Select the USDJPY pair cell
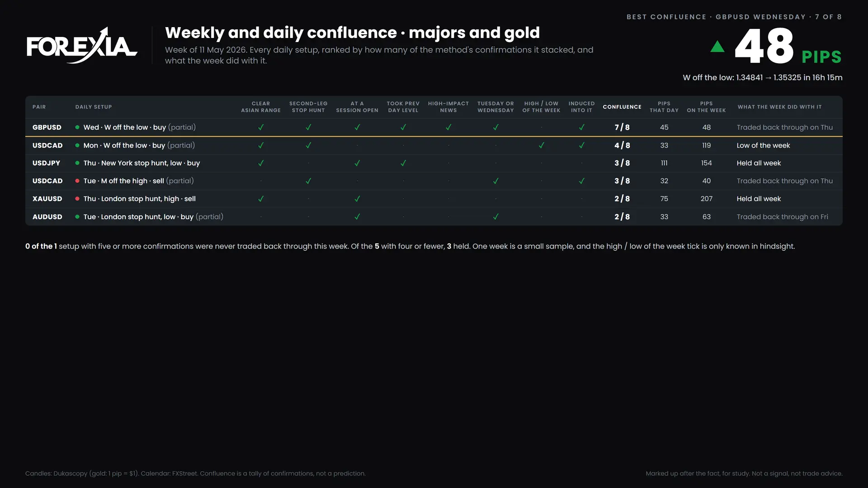The image size is (868, 488). pyautogui.click(x=46, y=163)
